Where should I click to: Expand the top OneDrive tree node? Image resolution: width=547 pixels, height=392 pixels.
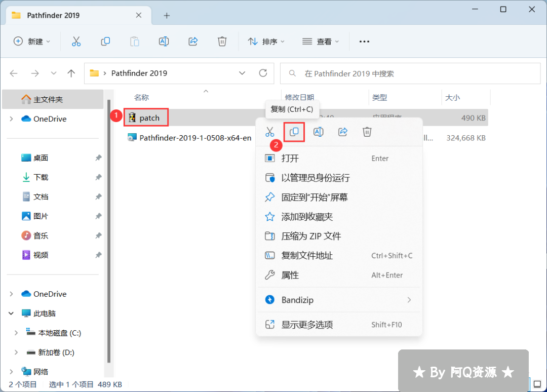pyautogui.click(x=12, y=119)
